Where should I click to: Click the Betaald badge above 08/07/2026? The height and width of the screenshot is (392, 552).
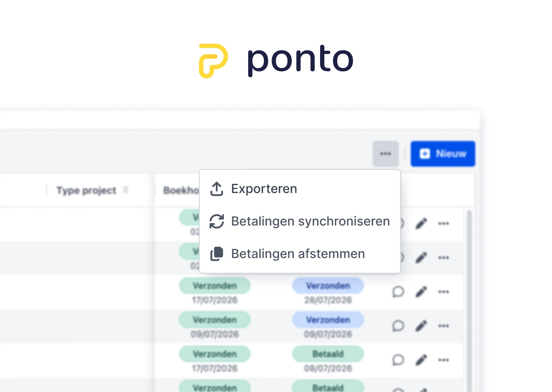click(328, 354)
